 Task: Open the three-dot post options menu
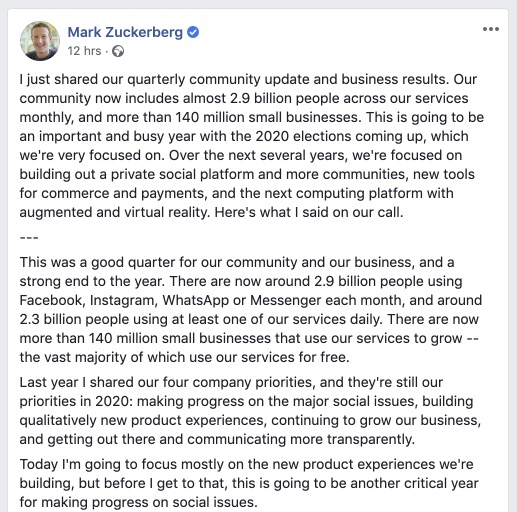491,29
